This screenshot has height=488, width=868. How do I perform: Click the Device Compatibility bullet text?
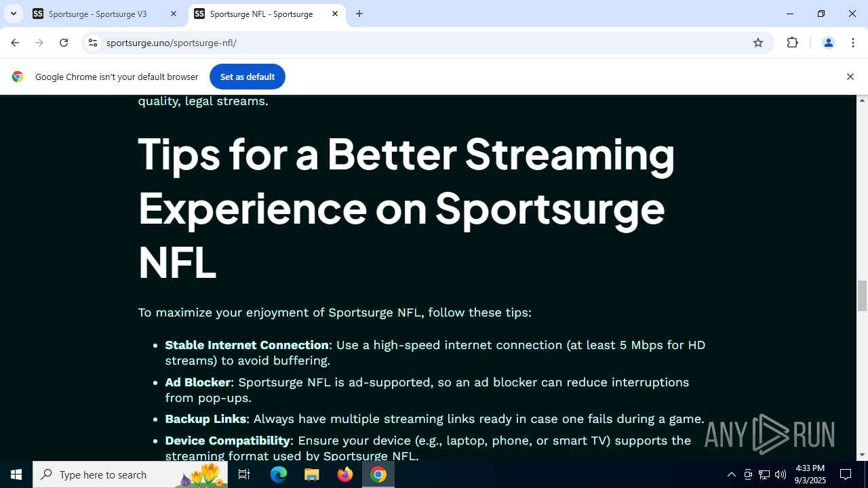click(428, 448)
